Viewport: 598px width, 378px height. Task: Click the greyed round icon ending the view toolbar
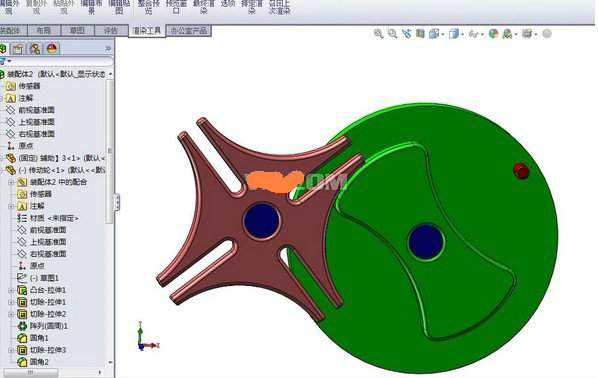coord(547,34)
